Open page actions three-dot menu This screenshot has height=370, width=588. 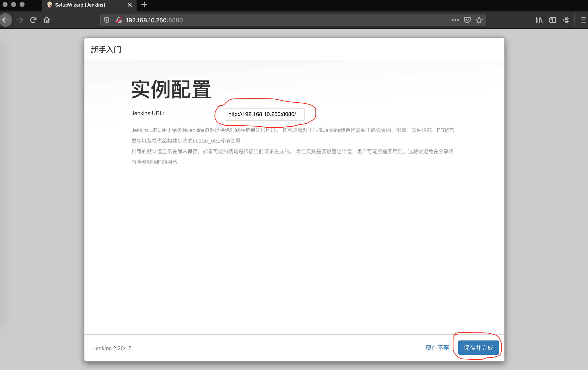pos(455,20)
